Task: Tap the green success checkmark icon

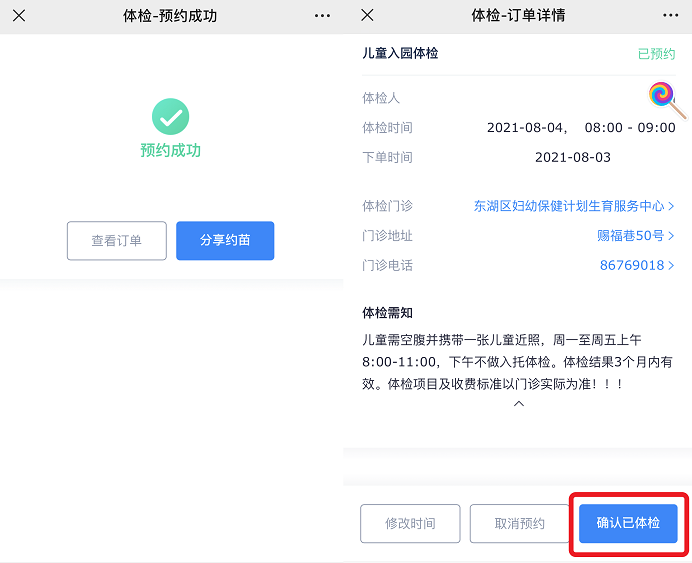Action: (x=171, y=117)
